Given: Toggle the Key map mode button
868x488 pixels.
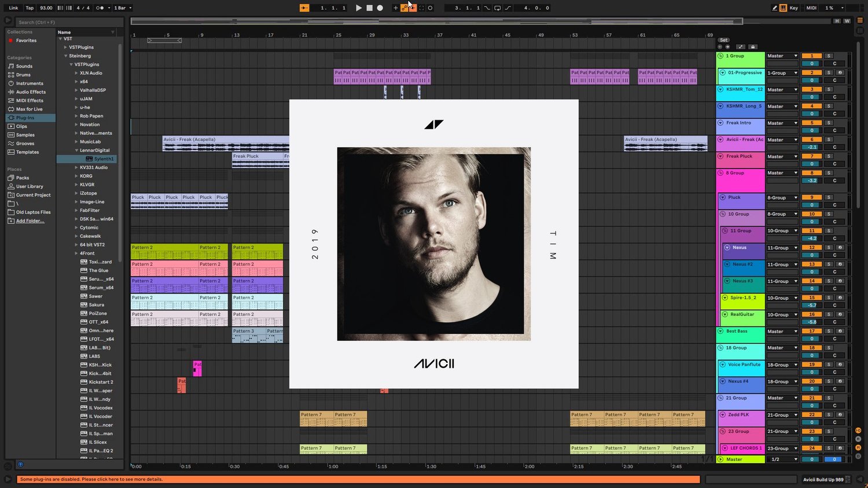Looking at the screenshot, I should [794, 8].
